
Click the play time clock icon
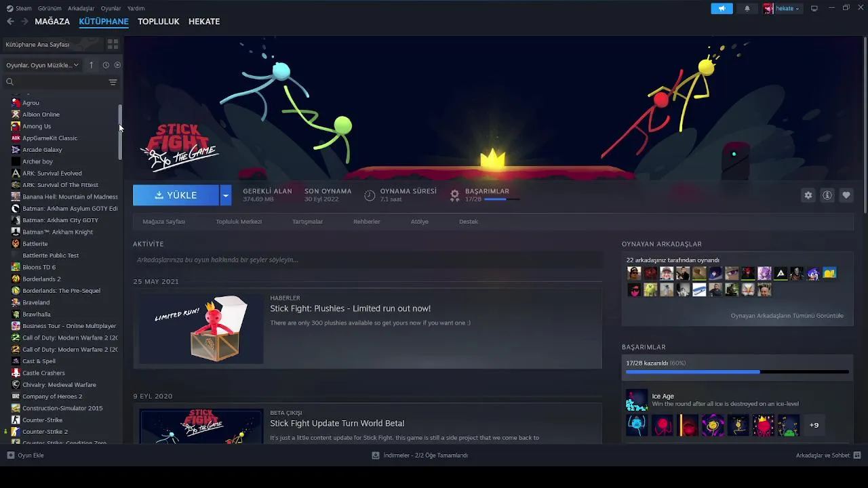click(x=370, y=195)
